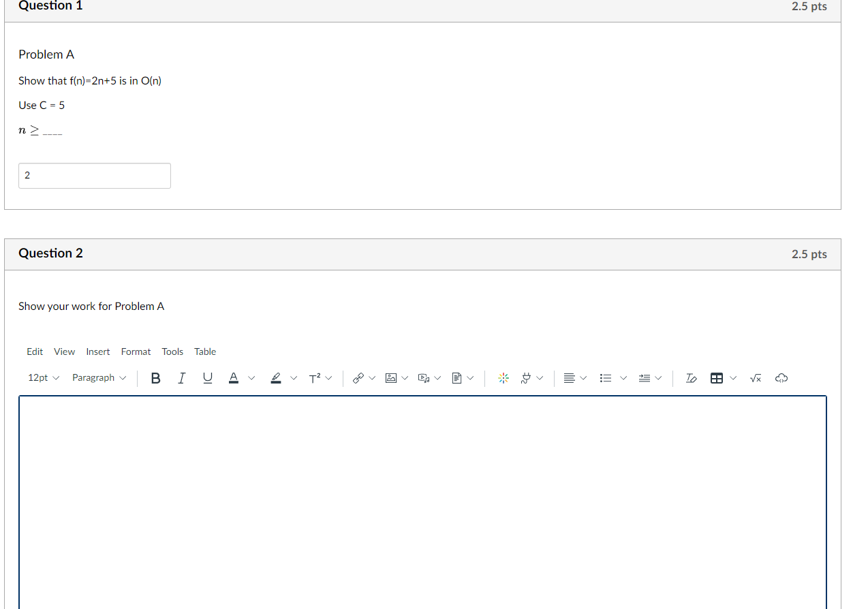
Task: Open the Format menu
Action: (x=136, y=352)
